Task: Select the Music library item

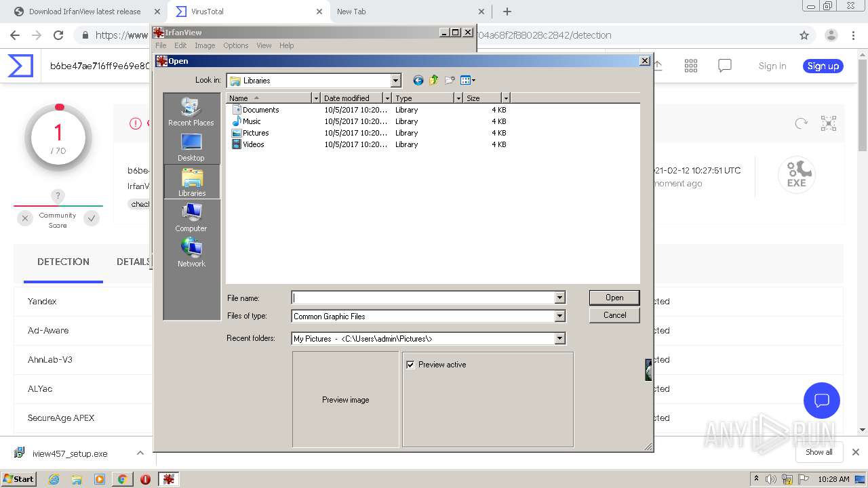Action: point(246,121)
